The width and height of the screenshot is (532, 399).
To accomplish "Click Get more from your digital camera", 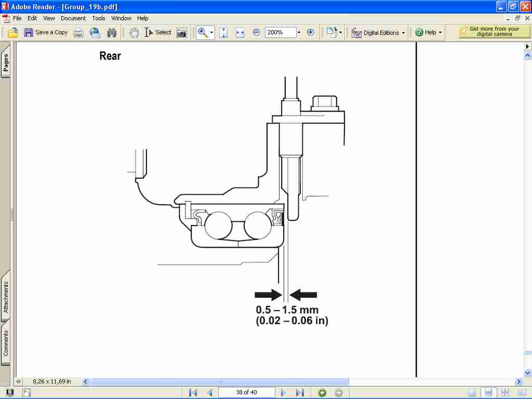I will point(494,32).
